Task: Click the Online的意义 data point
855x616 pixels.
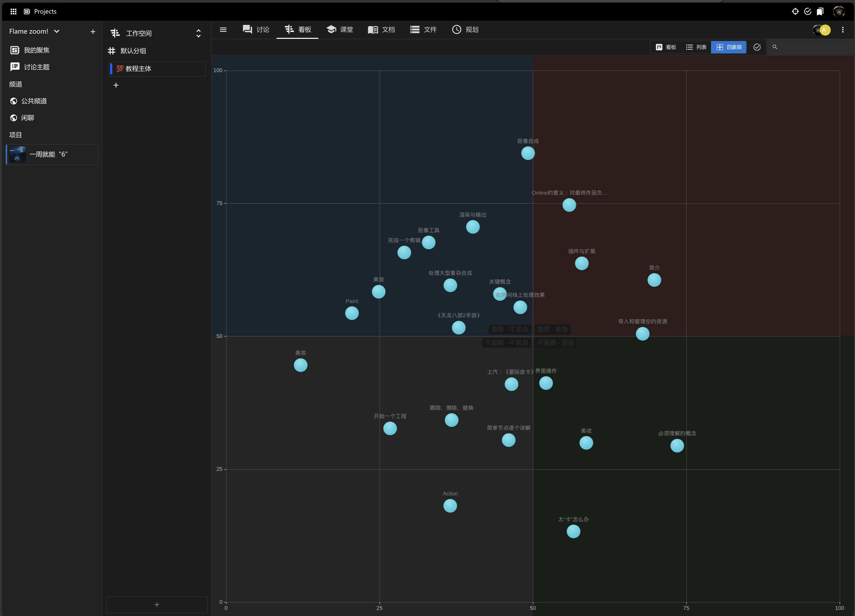Action: pyautogui.click(x=569, y=205)
